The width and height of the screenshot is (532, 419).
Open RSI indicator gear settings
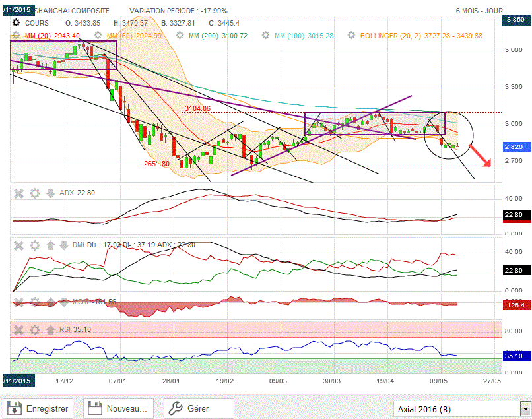[x=34, y=330]
